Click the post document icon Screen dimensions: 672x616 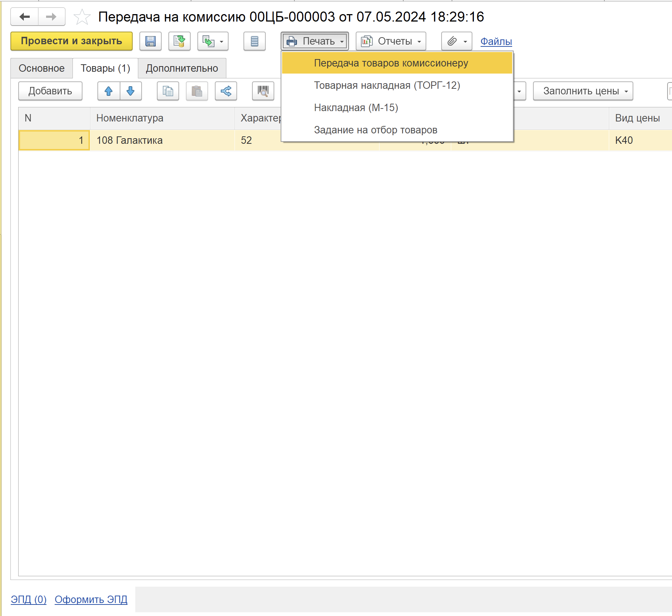179,41
